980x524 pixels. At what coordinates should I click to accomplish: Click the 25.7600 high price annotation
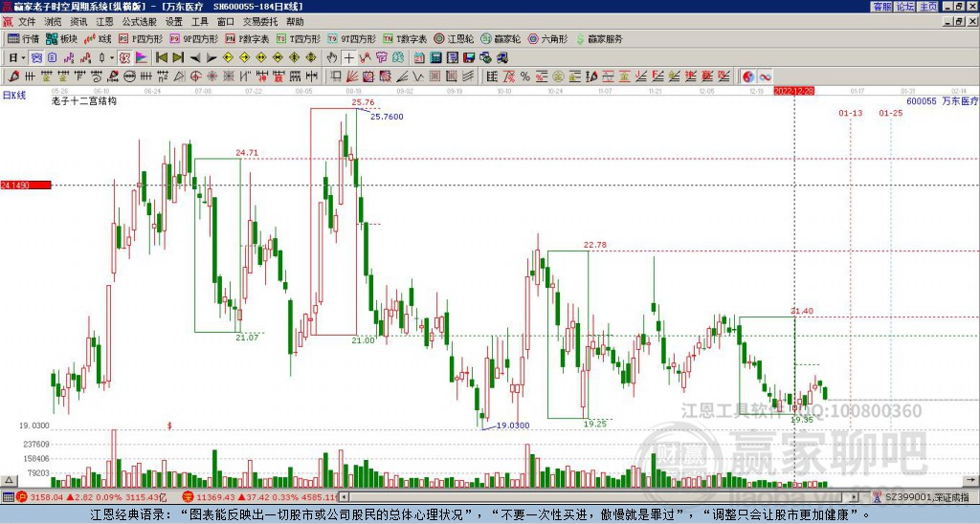pyautogui.click(x=387, y=117)
